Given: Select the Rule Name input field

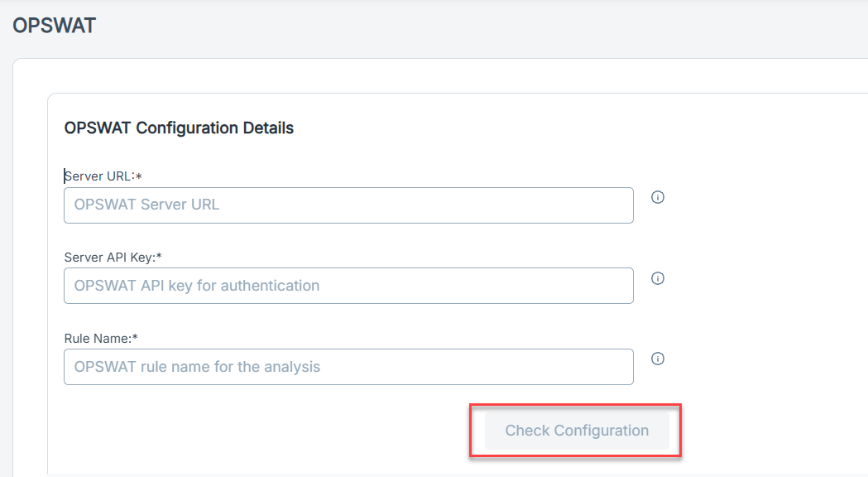Looking at the screenshot, I should 348,367.
